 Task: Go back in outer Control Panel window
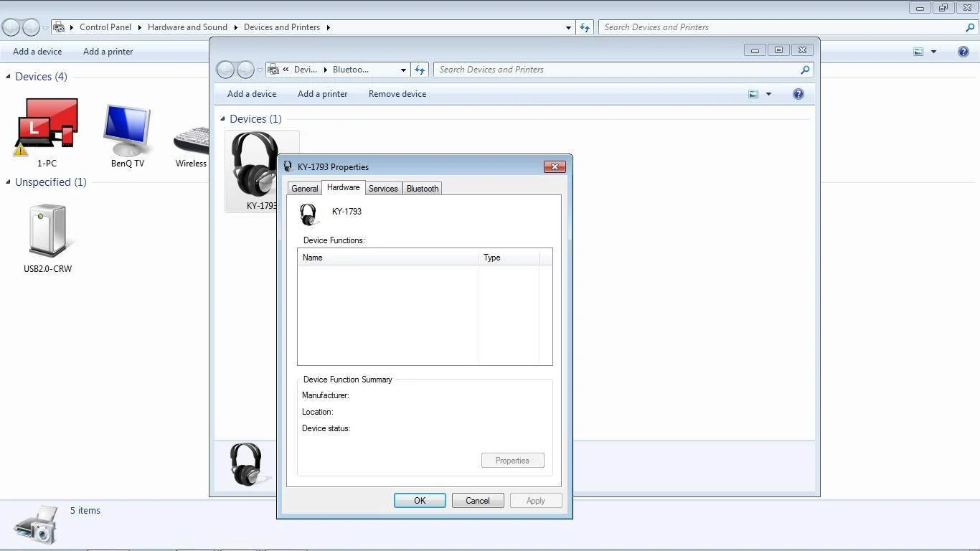tap(11, 27)
